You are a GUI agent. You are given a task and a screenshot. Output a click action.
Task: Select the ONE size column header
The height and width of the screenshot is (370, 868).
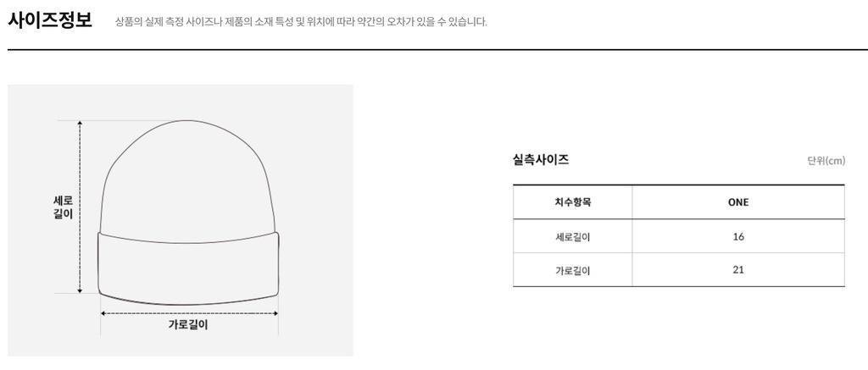tap(738, 202)
